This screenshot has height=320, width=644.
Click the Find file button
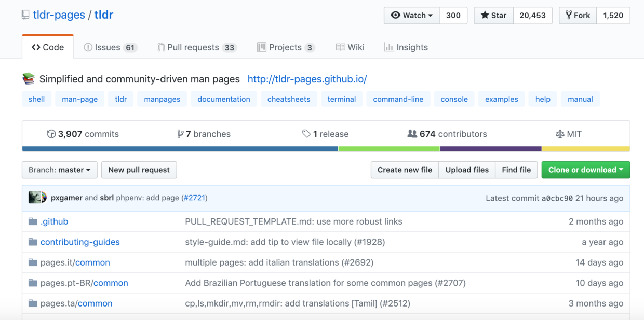516,170
